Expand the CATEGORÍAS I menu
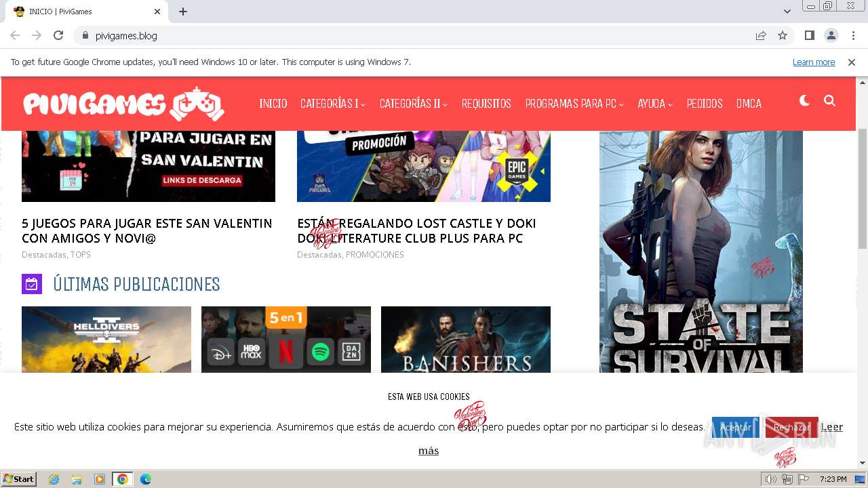 (x=333, y=104)
